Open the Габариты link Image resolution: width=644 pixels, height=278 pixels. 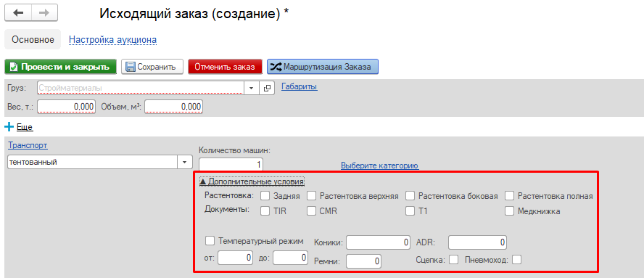pos(300,87)
